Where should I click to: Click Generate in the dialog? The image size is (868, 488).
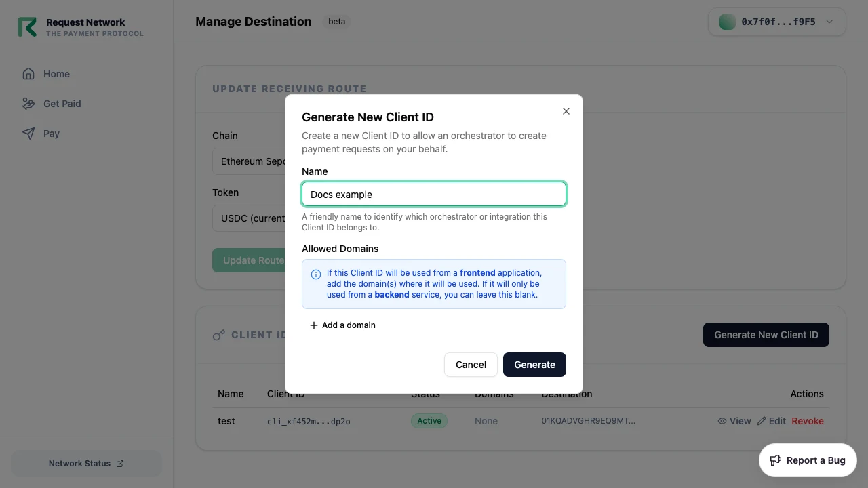(x=534, y=365)
